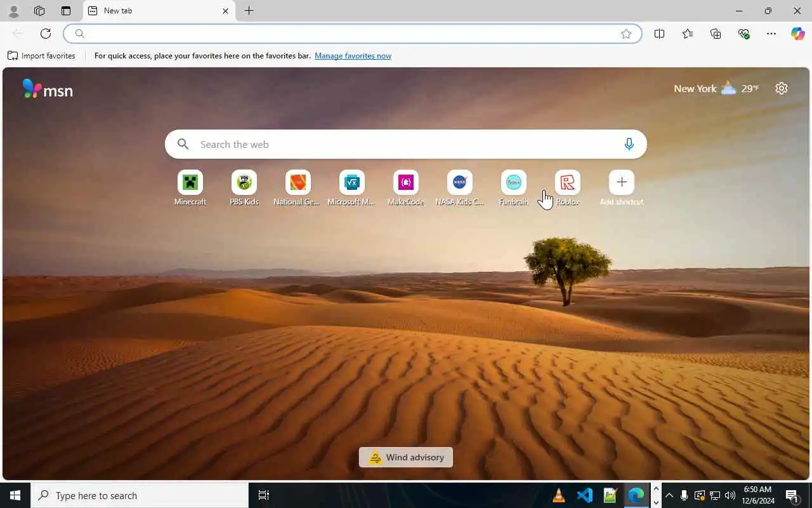This screenshot has height=508, width=812.
Task: Click the taskbar Type here to search
Action: click(140, 495)
